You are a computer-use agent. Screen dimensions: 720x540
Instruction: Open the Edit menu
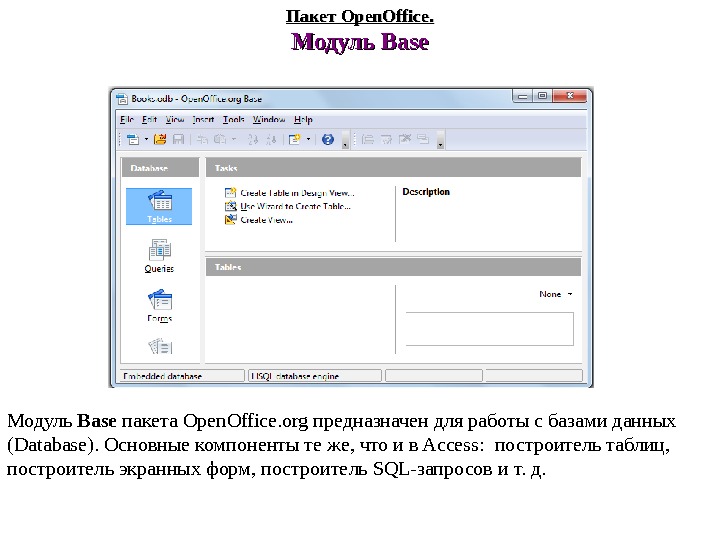[149, 119]
